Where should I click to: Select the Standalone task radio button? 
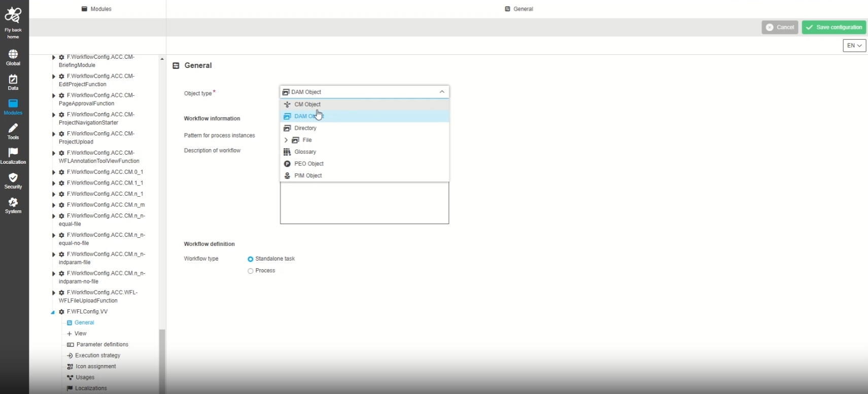click(251, 259)
